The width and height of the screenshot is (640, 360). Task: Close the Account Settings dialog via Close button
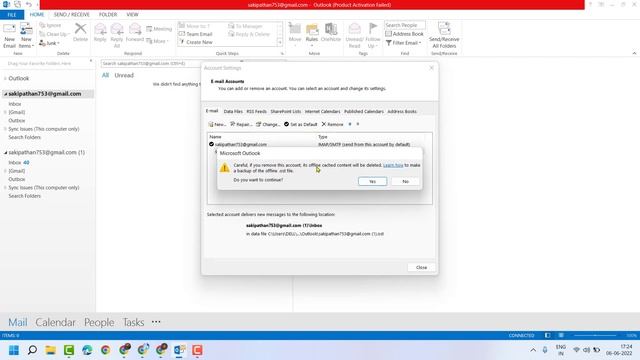[x=421, y=267]
